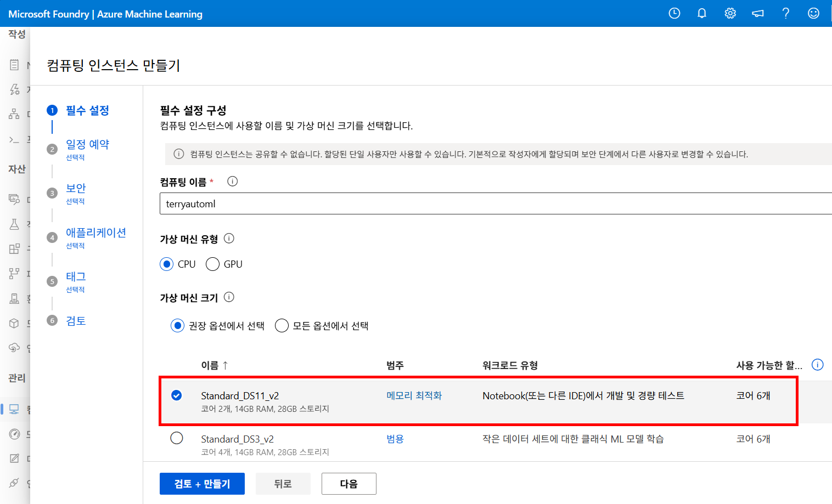Open Data Labeling pencil icon in sidebar

tap(14, 458)
